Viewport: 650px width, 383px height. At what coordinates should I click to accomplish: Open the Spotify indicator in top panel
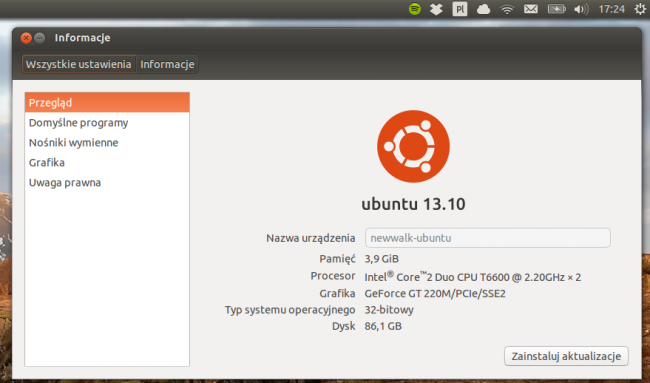[415, 9]
